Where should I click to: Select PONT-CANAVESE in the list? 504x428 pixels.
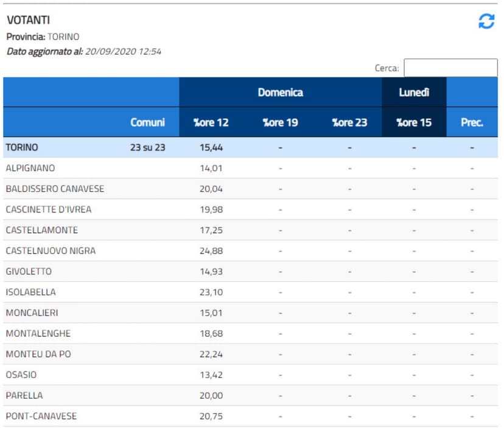[41, 416]
